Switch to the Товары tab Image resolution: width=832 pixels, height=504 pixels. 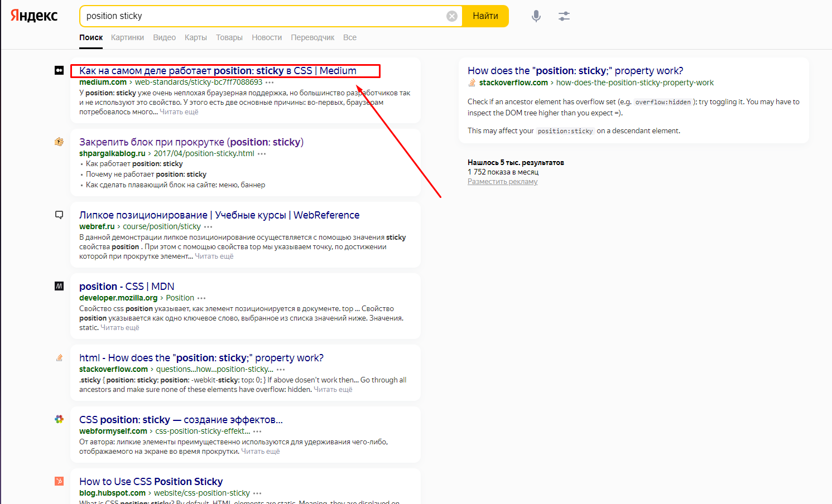[229, 37]
